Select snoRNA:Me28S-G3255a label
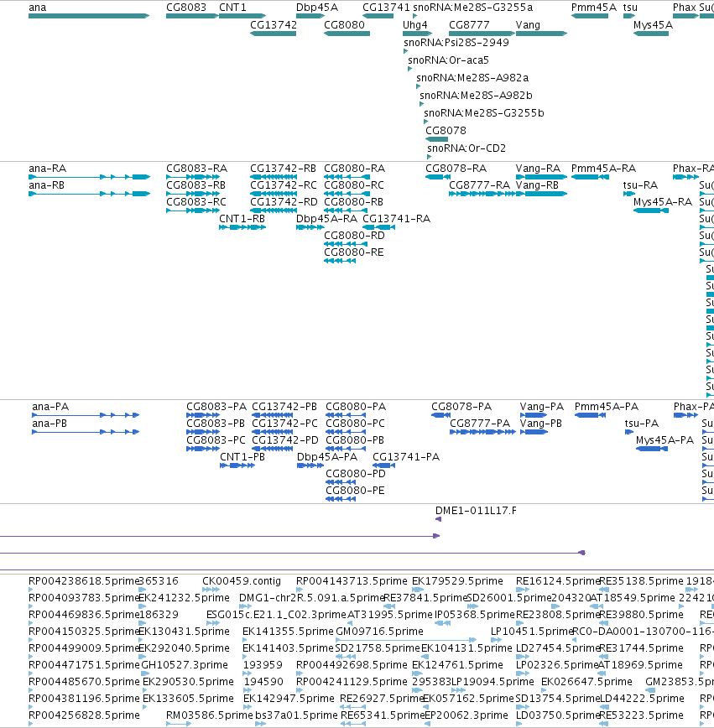Screen dimensions: 714x728 point(472,8)
